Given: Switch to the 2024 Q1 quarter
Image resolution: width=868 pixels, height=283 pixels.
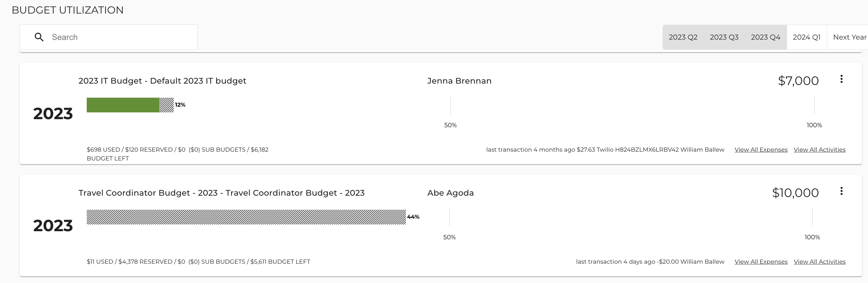Looking at the screenshot, I should [x=807, y=37].
